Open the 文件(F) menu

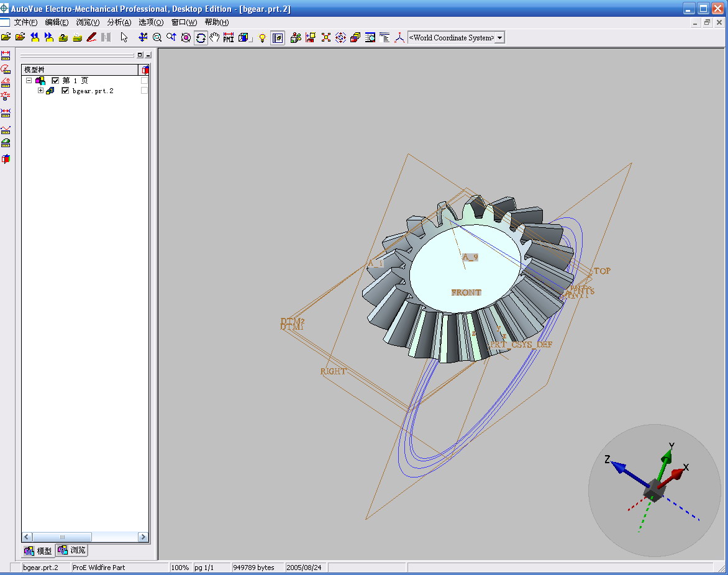(25, 22)
